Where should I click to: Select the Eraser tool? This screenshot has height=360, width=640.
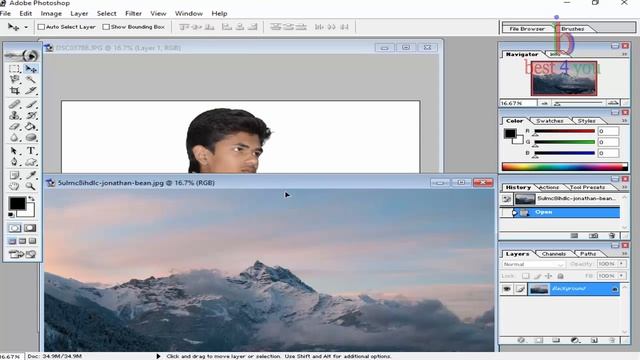(x=14, y=127)
